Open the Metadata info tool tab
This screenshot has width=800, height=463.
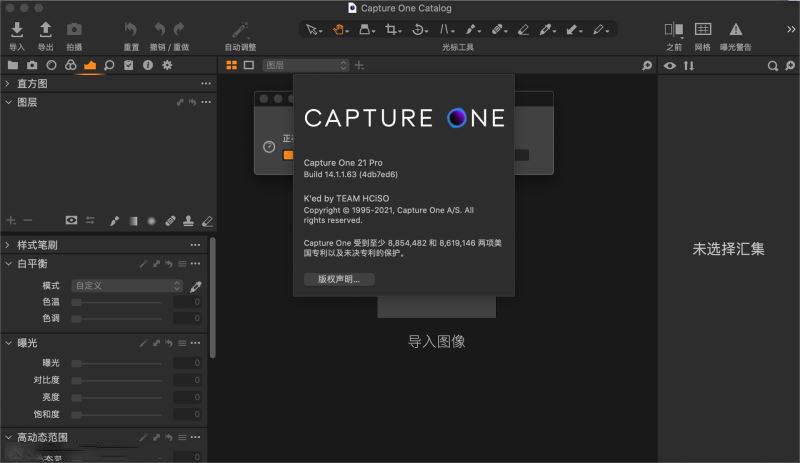[148, 65]
